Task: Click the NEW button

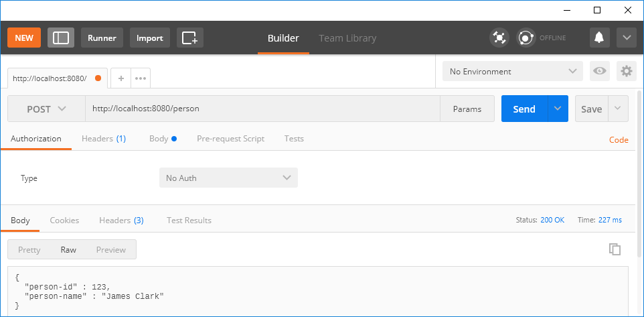Action: point(24,38)
